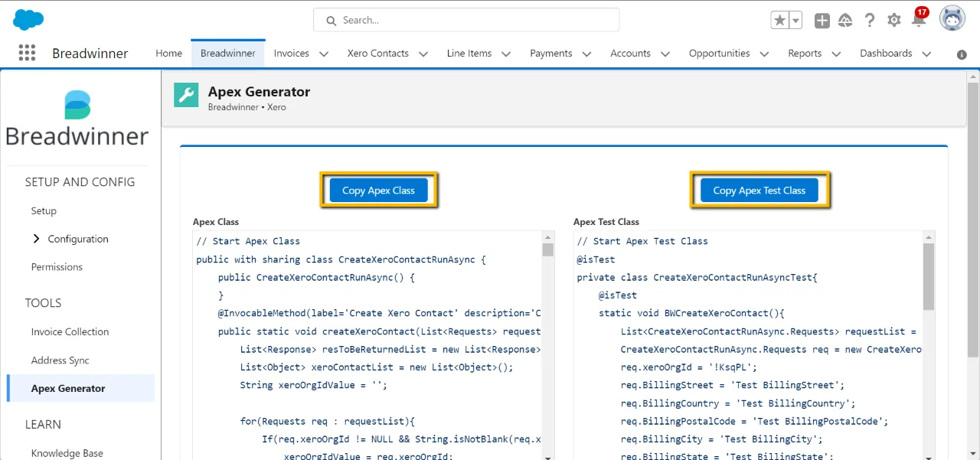Open the Favorites list dropdown arrow
Viewport: 980px width, 460px height.
tap(795, 21)
